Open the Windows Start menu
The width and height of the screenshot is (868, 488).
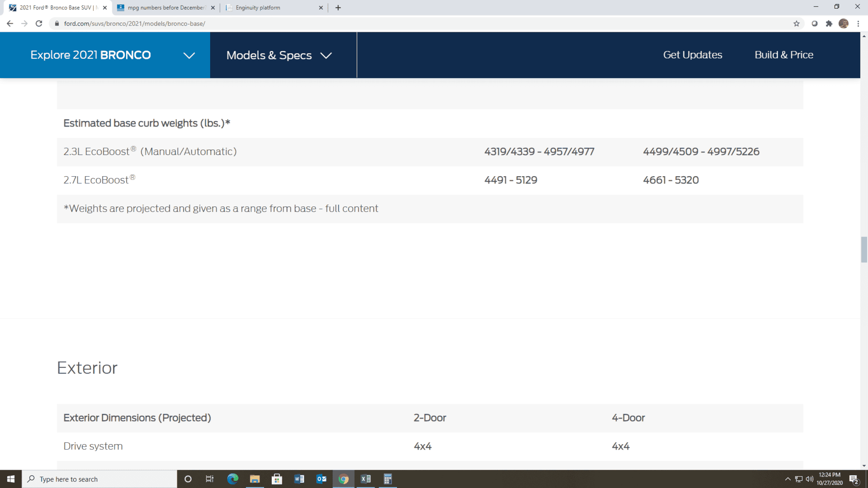[x=11, y=479]
